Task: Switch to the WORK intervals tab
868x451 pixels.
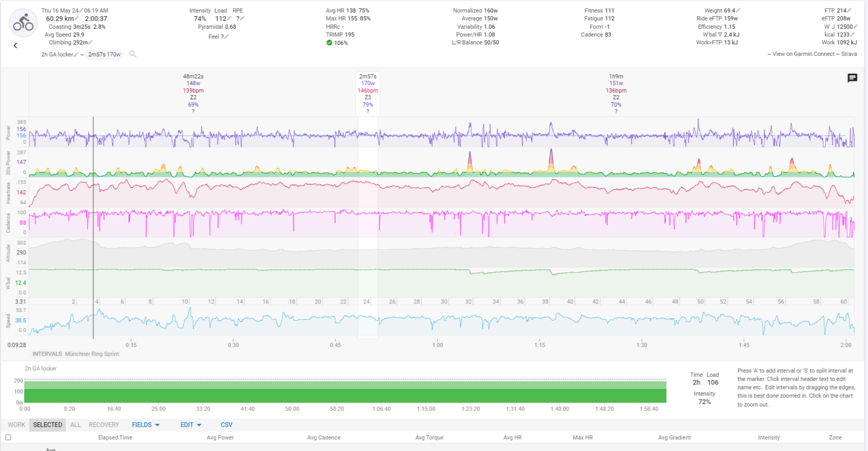Action: coord(16,425)
